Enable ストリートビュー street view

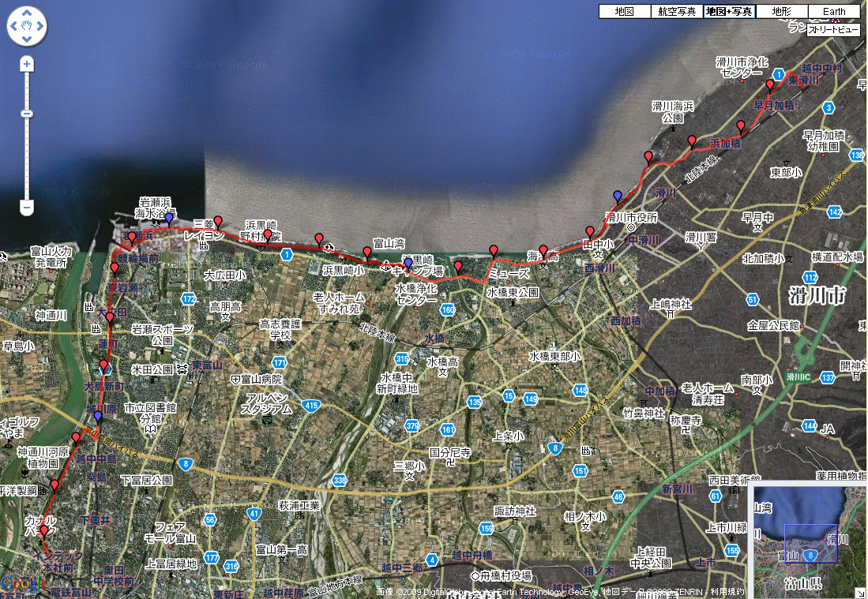[x=833, y=30]
